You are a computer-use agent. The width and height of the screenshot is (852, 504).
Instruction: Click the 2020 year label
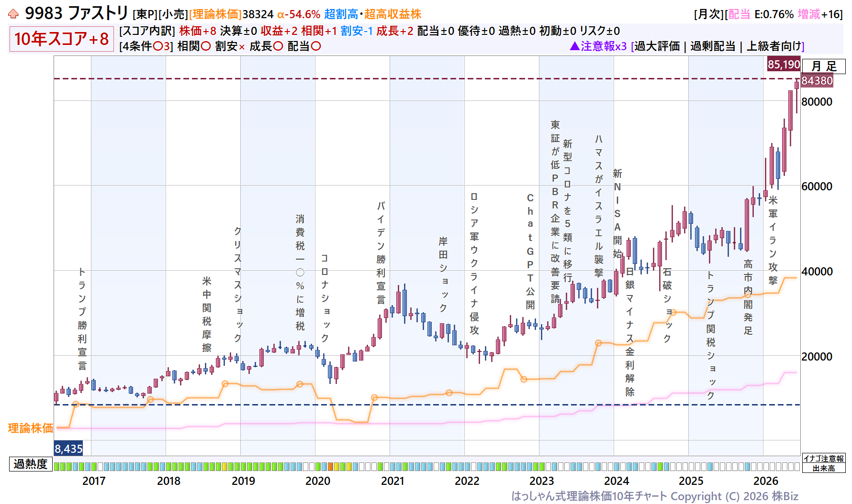pyautogui.click(x=318, y=481)
